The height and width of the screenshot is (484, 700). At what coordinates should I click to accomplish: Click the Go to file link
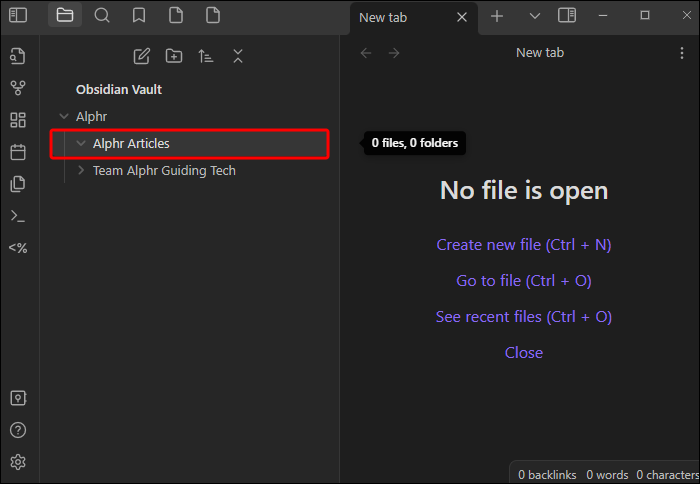523,281
